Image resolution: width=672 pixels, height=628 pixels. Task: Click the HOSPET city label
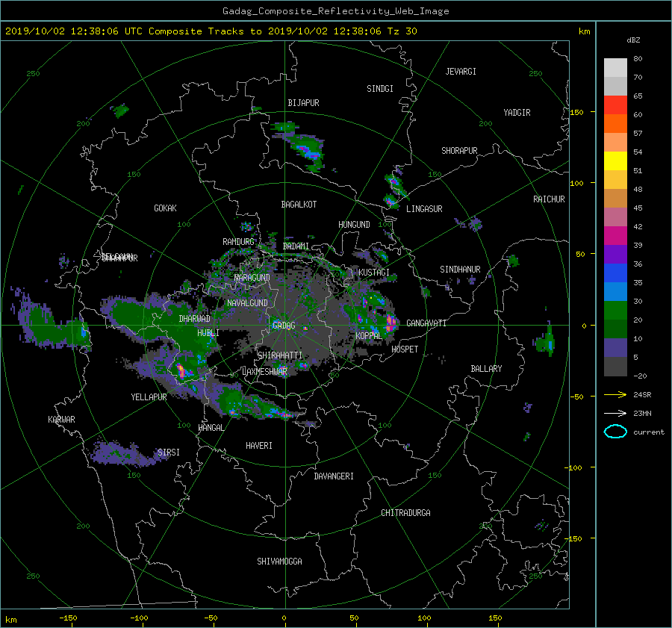[x=405, y=349]
